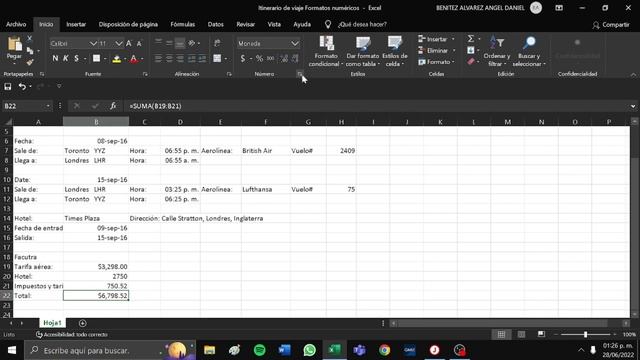Increase decimal places icon
Viewport: 640px width, 360px height.
click(x=284, y=59)
